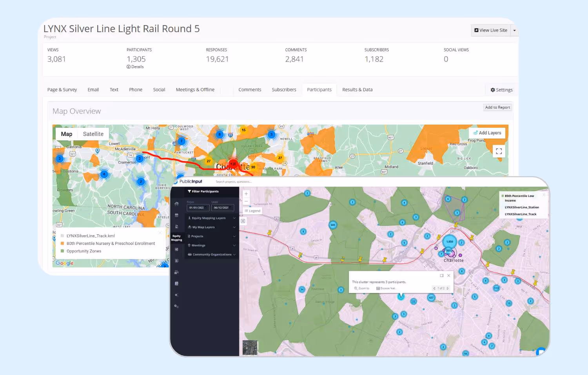
Task: Enter fullscreen on the Map Overview
Action: 499,151
